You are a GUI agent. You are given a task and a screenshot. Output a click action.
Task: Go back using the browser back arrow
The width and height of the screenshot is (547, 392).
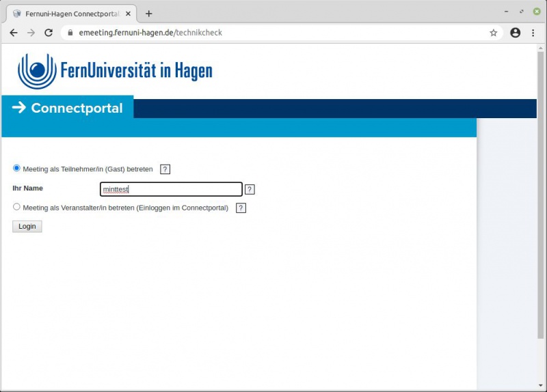pos(14,33)
